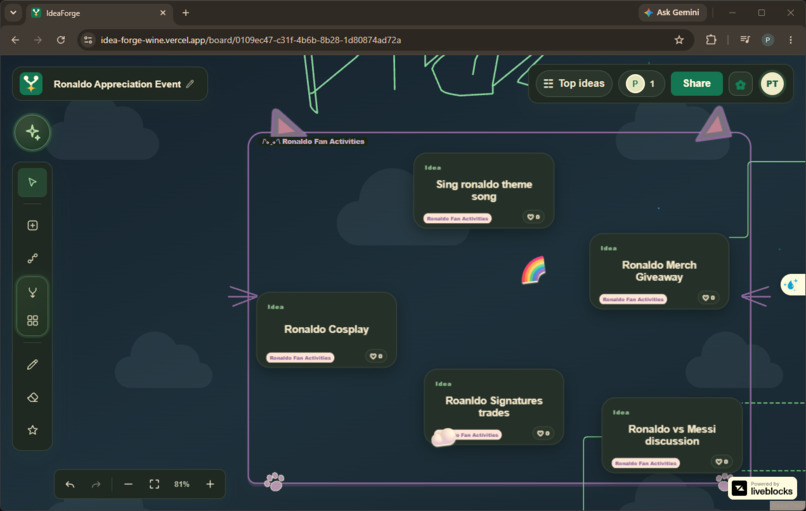Screen dimensions: 806x511
Task: Open the PT user avatar menu
Action: tap(772, 84)
